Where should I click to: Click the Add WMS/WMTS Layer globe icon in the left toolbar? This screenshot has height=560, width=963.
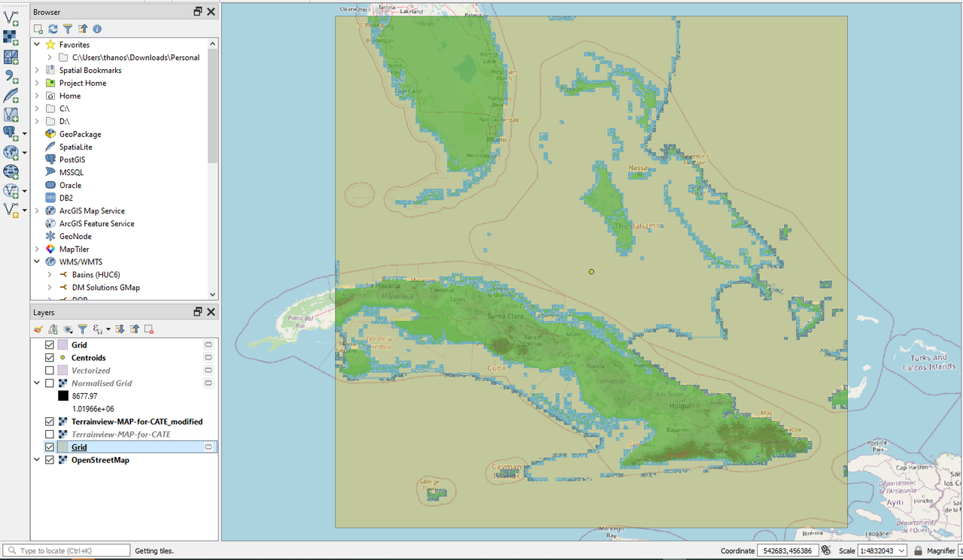[x=10, y=152]
